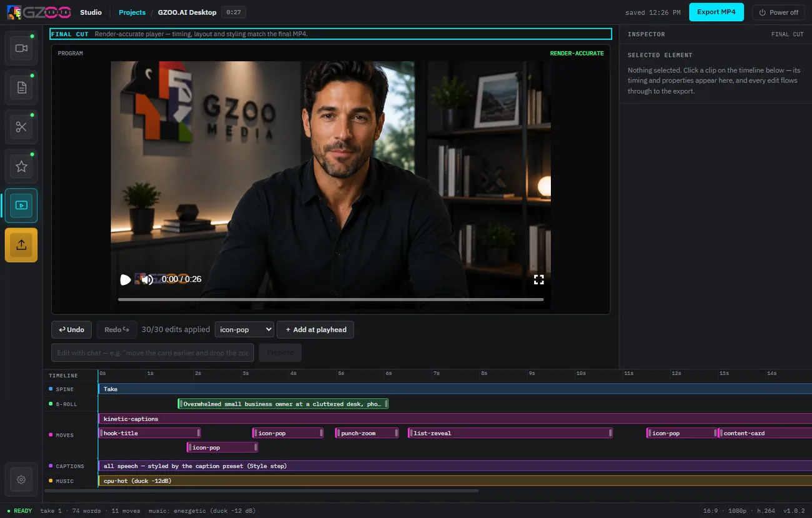
Task: Focus the Edit with chat input field
Action: click(x=152, y=352)
